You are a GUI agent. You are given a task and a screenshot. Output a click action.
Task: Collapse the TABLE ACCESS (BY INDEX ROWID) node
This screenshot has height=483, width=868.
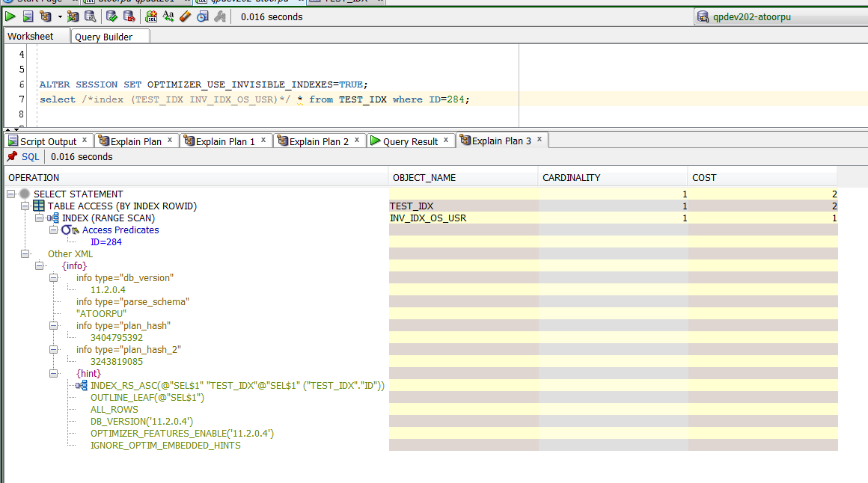tap(25, 206)
